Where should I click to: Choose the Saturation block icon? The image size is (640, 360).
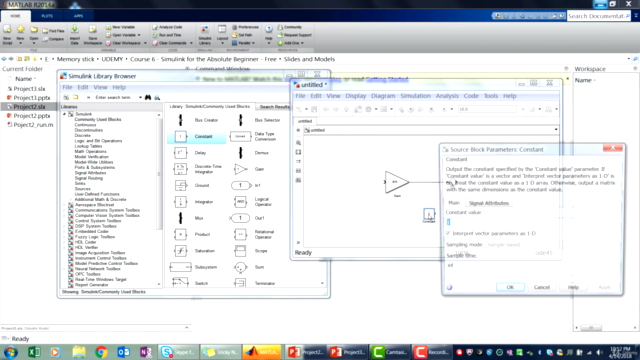180,251
